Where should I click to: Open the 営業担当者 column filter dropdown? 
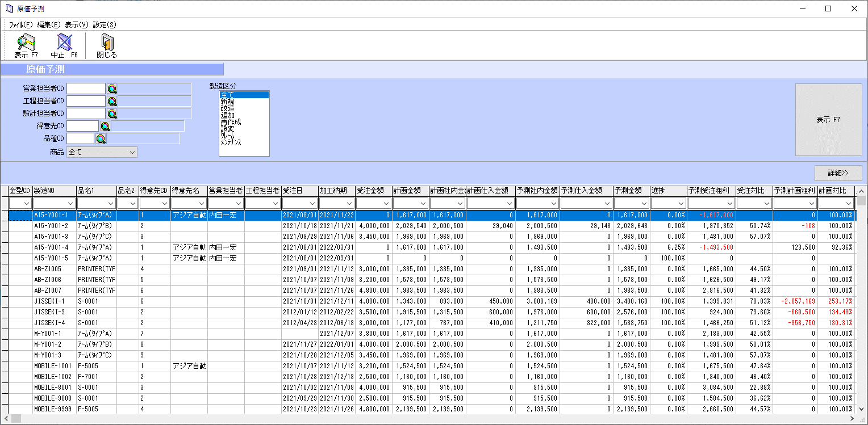[239, 203]
